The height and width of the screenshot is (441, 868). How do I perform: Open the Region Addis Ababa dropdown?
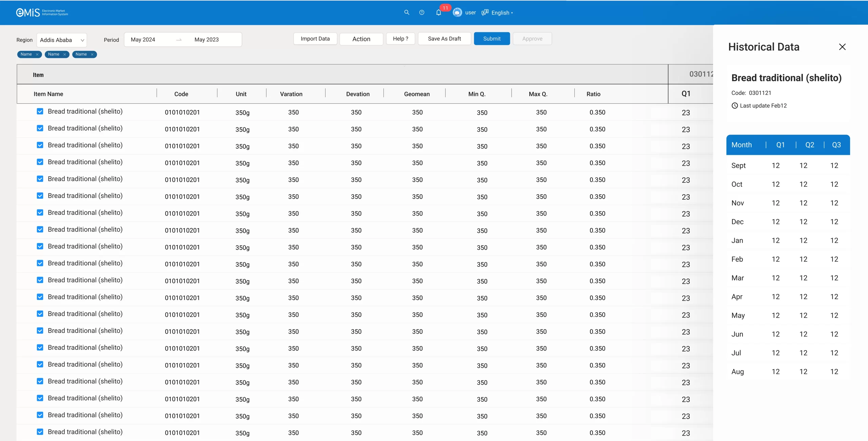62,40
